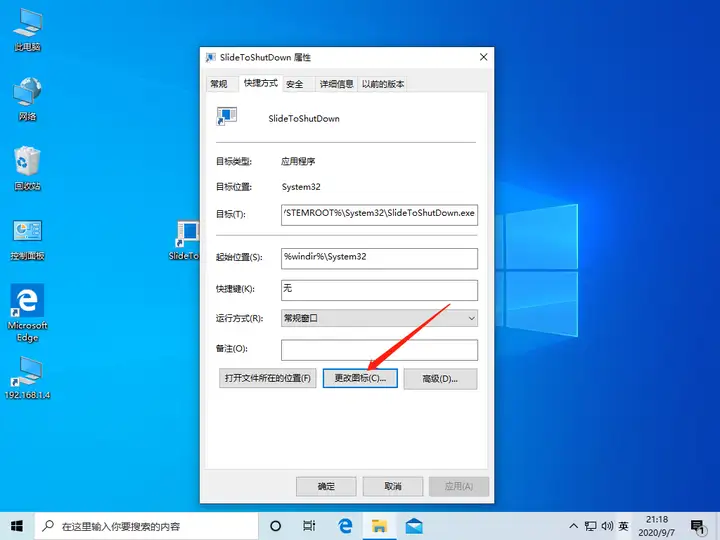This screenshot has width=720, height=540.
Task: Click the 应用程序 target type value
Action: (x=298, y=161)
